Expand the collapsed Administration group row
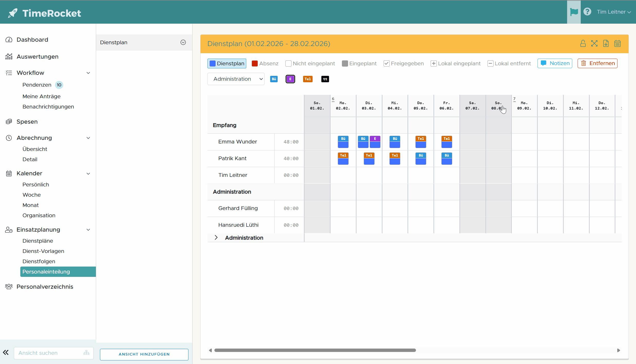This screenshot has height=364, width=636. tap(216, 238)
